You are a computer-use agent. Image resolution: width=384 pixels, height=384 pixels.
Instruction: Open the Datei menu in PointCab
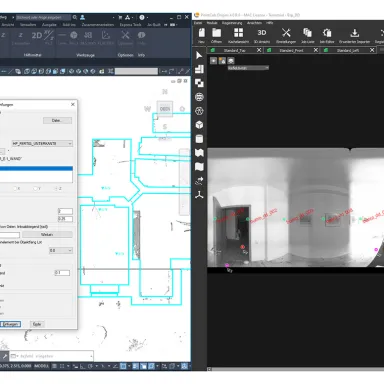[198, 23]
